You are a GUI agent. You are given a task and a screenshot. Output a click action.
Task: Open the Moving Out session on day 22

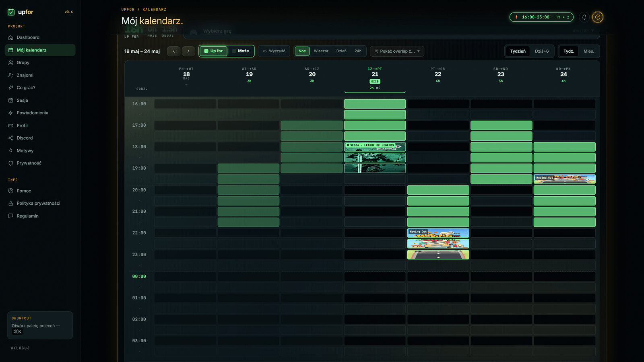tap(438, 244)
